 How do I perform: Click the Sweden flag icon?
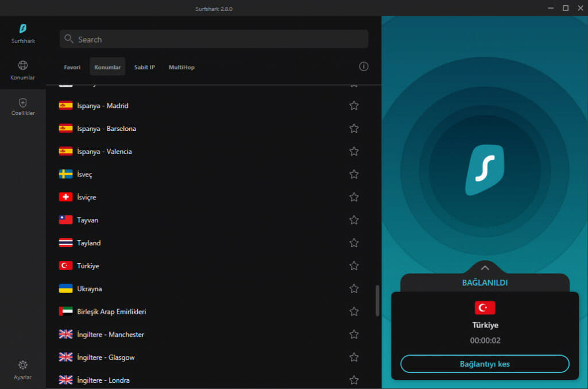(x=65, y=174)
